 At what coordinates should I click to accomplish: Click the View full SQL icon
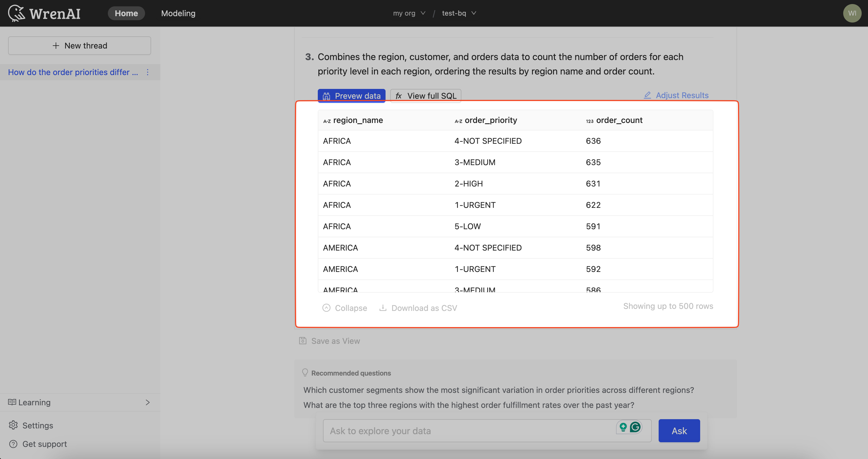399,95
